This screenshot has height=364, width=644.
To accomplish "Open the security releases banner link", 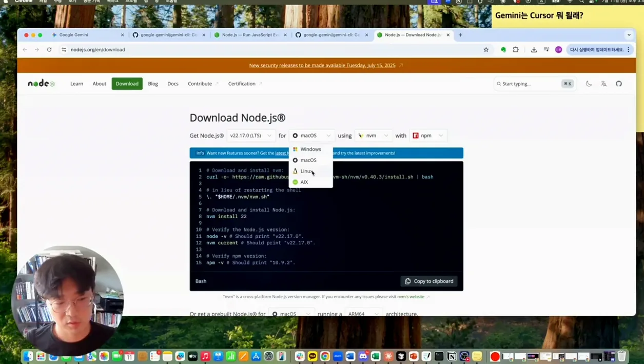I will 326,65.
